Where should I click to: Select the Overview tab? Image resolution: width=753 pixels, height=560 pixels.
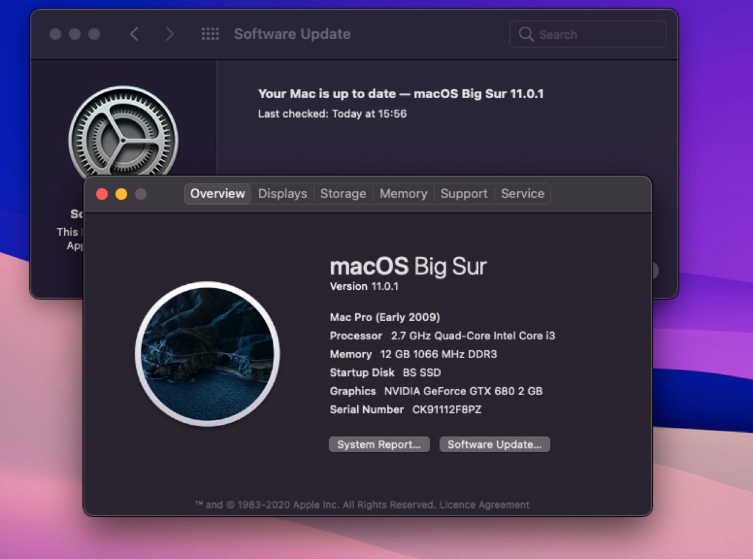pos(218,194)
